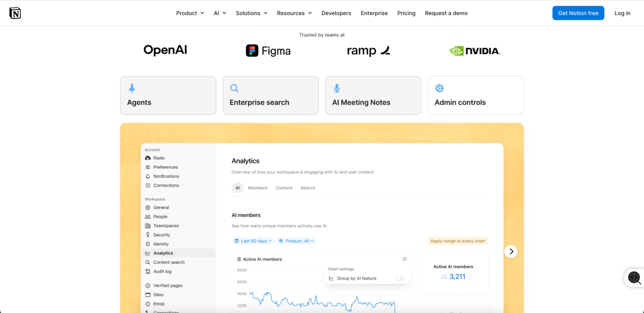Click the Notion logo icon
Image resolution: width=644 pixels, height=313 pixels.
[x=15, y=13]
